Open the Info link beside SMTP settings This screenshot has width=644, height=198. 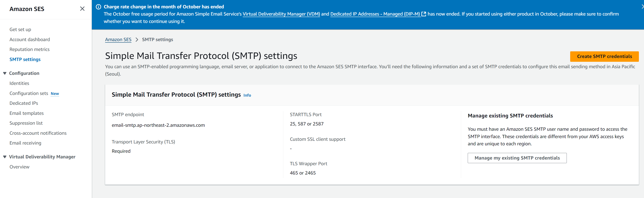(247, 95)
